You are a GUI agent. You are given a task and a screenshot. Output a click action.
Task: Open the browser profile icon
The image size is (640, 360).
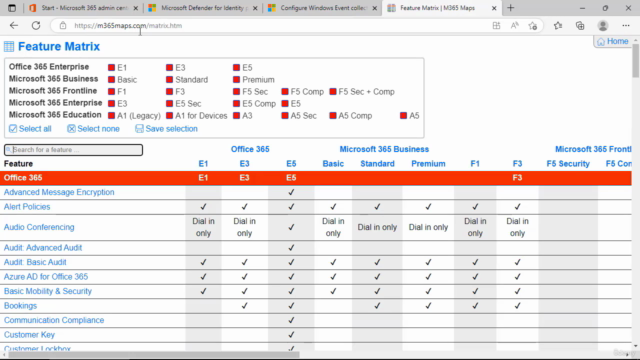pos(602,25)
